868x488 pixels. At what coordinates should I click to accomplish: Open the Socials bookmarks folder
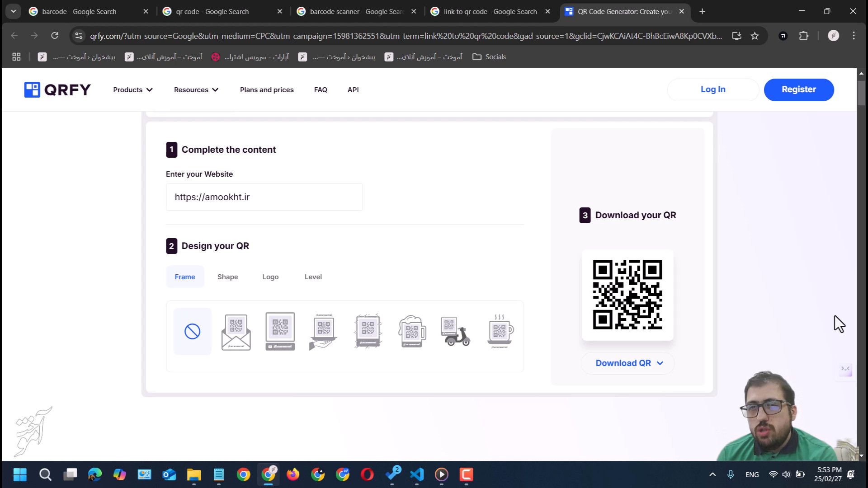[489, 57]
